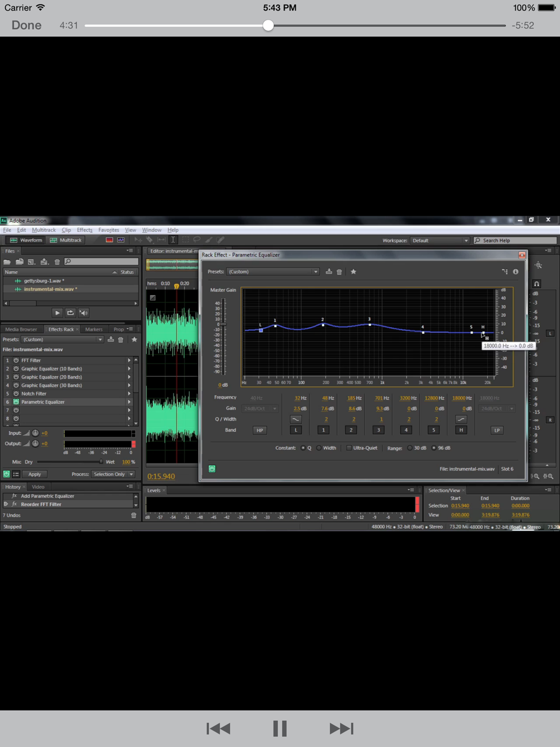
Task: Select the Lasso Selection tool
Action: 197,240
